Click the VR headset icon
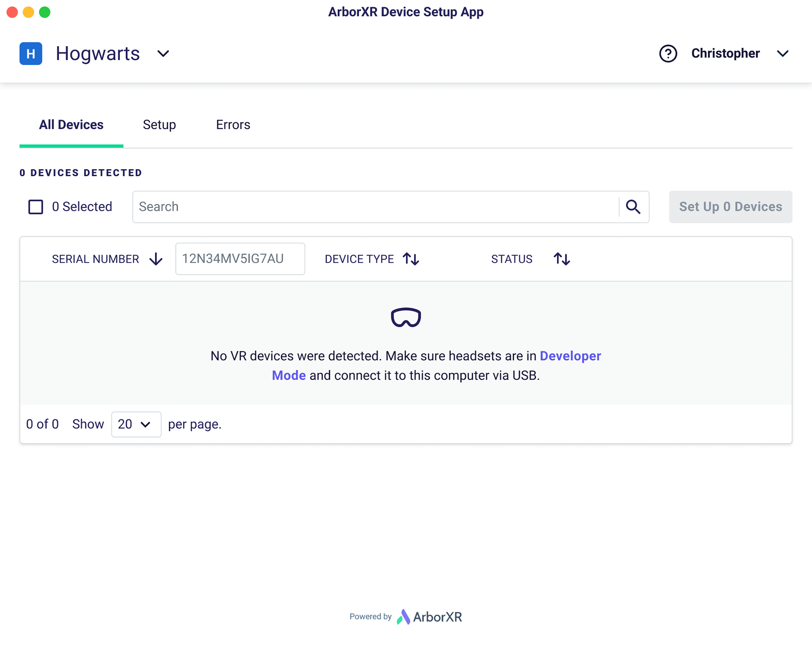The width and height of the screenshot is (812, 646). (x=406, y=318)
